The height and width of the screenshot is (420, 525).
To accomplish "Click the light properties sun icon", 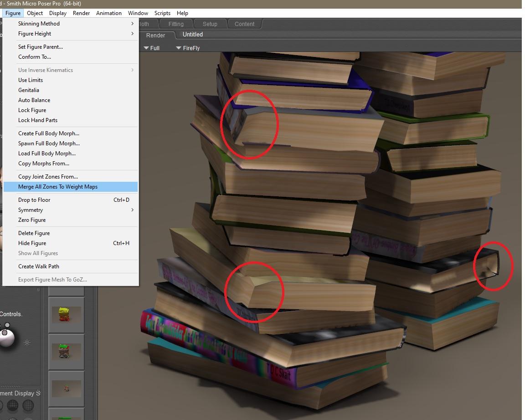I will point(27,343).
